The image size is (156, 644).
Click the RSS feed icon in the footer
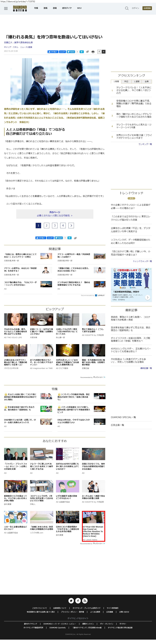tap(85, 600)
